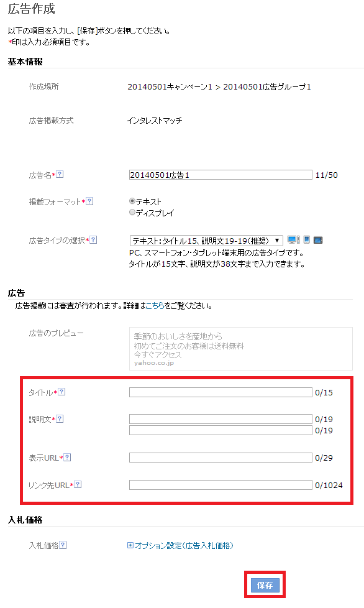Click help icon for 広告タイプの選択
This screenshot has height=608, width=364.
tap(93, 240)
